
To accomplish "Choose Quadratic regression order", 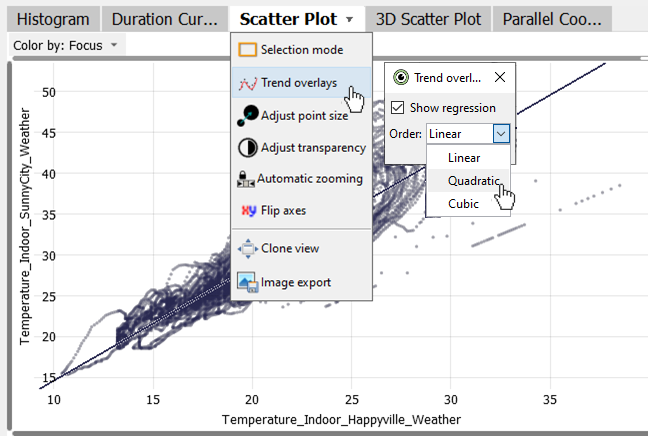I will [474, 180].
